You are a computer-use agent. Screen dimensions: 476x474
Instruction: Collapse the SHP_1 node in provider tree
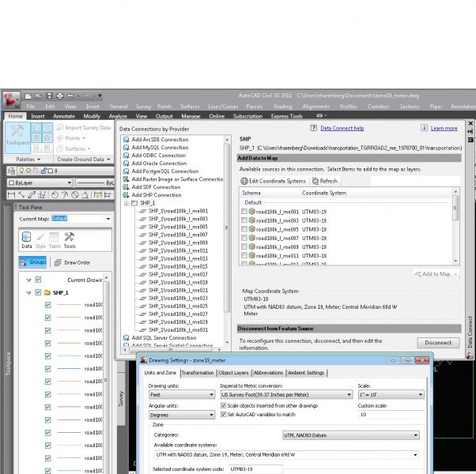tap(127, 203)
